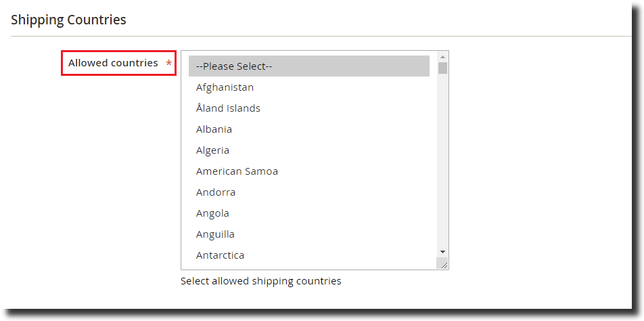Click the list box resize handle
644x321 pixels.
tap(443, 264)
